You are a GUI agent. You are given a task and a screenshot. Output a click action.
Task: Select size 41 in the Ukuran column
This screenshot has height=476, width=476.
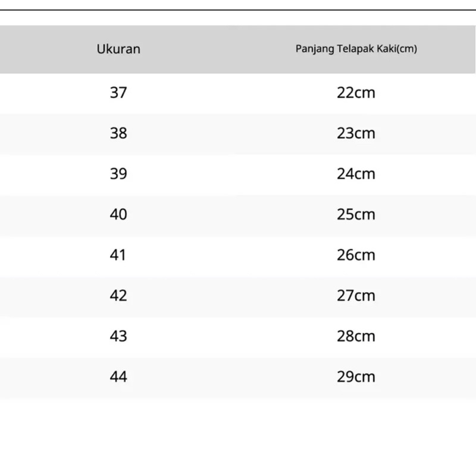[118, 255]
